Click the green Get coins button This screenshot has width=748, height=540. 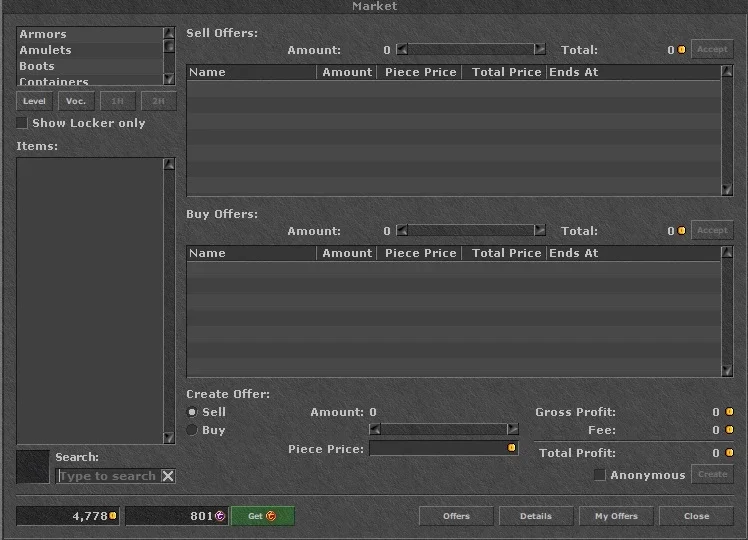(x=262, y=516)
